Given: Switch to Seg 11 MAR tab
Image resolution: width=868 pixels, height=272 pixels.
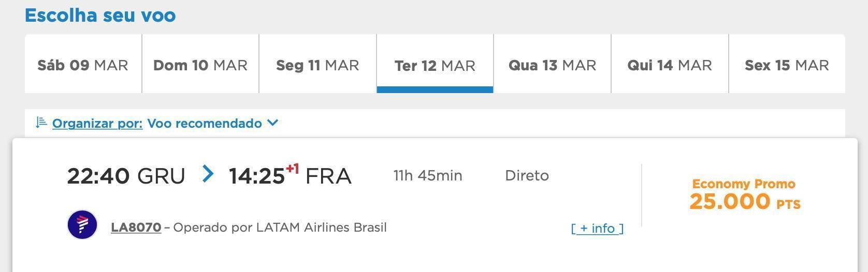Looking at the screenshot, I should (x=317, y=64).
